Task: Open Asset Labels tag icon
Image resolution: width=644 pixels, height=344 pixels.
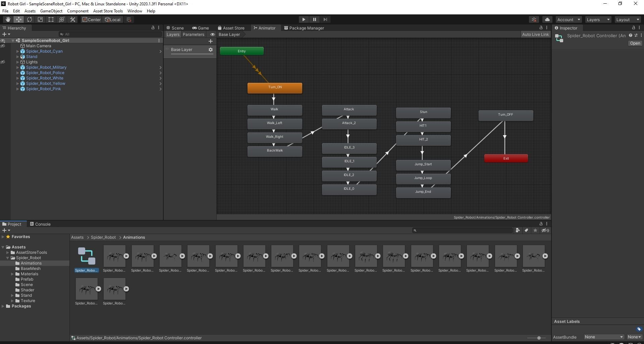Action: click(639, 329)
